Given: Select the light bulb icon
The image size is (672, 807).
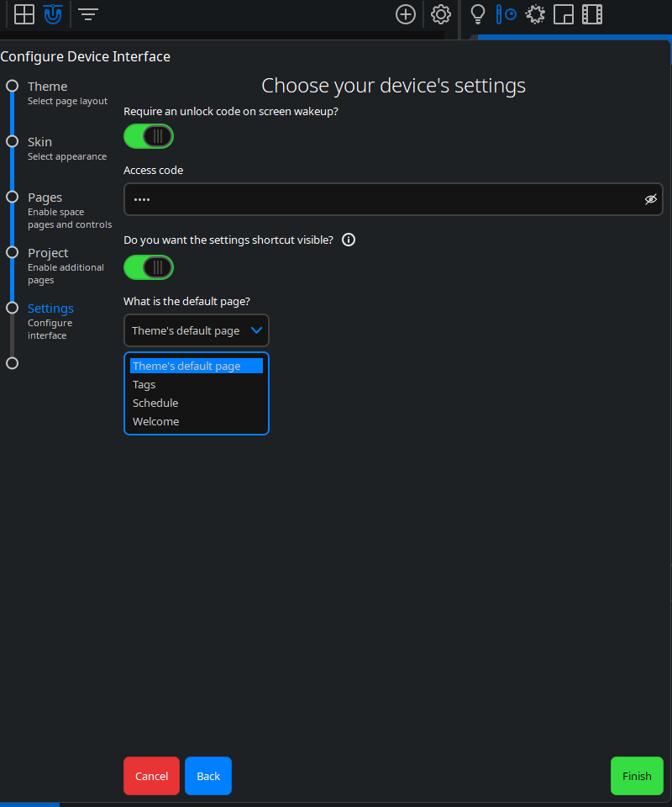Looking at the screenshot, I should [477, 14].
